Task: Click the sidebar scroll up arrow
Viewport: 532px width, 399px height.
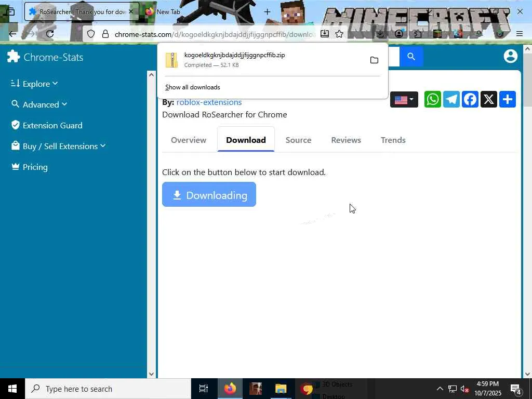Action: [x=151, y=75]
